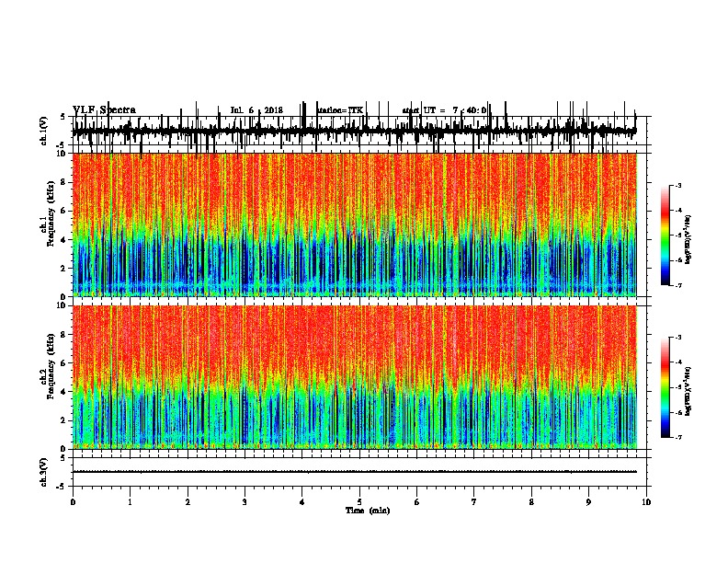Click the ch.2 "Frequency (kHz)" axis label

pyautogui.click(x=51, y=366)
